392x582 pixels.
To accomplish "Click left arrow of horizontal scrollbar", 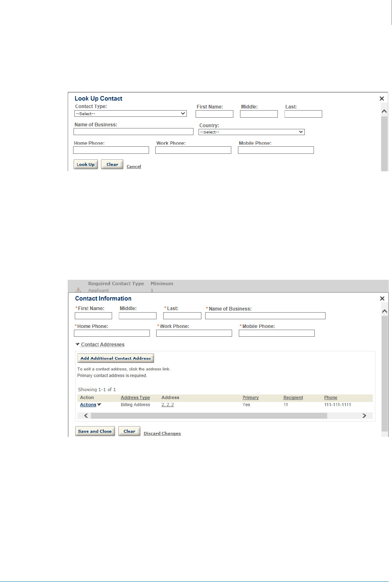I will point(86,416).
